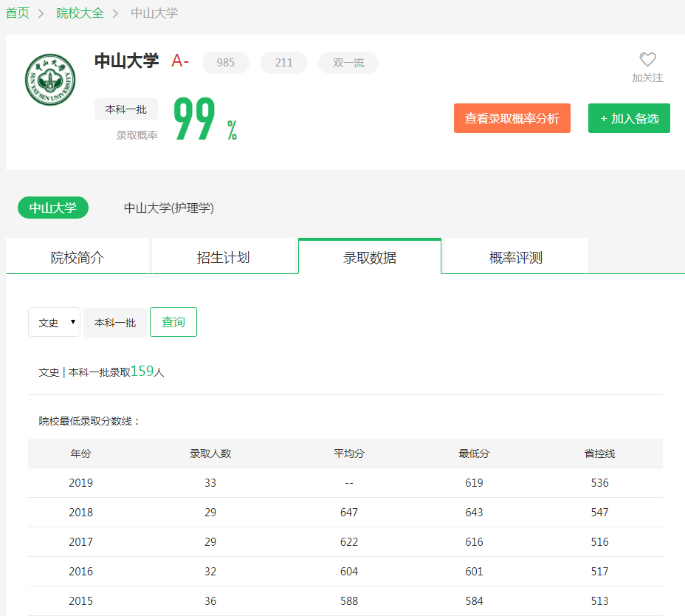Switch to the 概率评测 tab

tap(515, 257)
